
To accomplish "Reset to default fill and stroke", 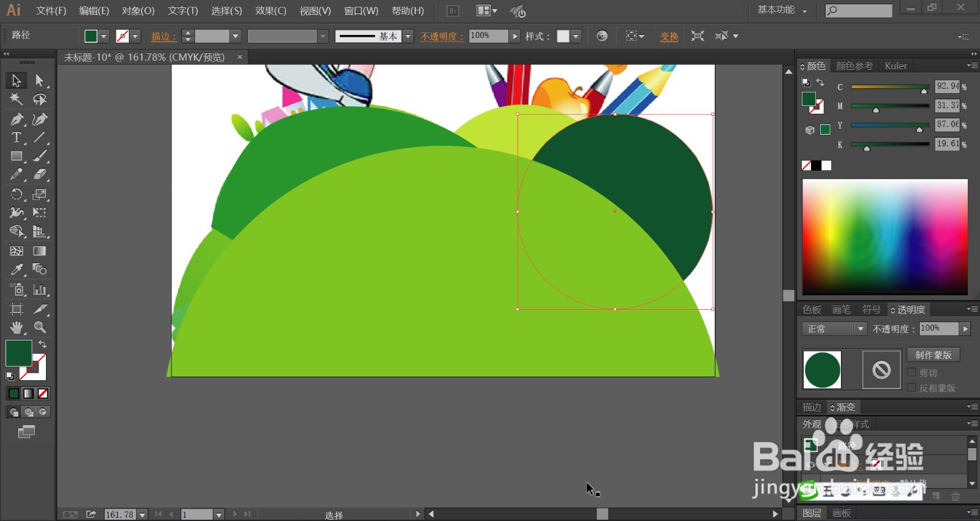I will (10, 375).
